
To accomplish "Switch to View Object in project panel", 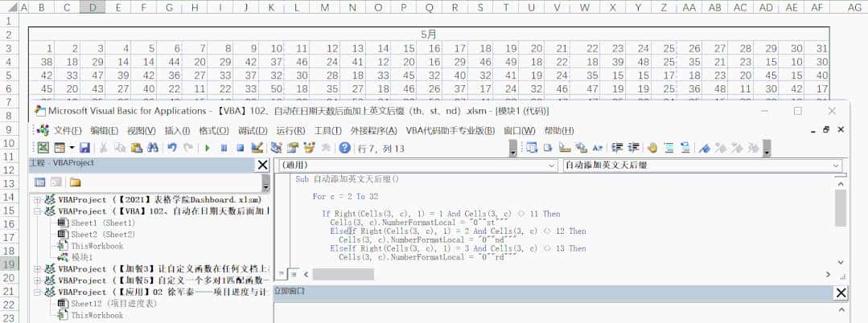I will point(56,182).
